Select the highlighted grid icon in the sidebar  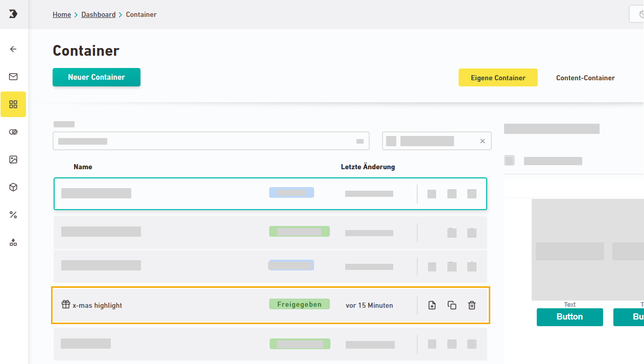[13, 104]
